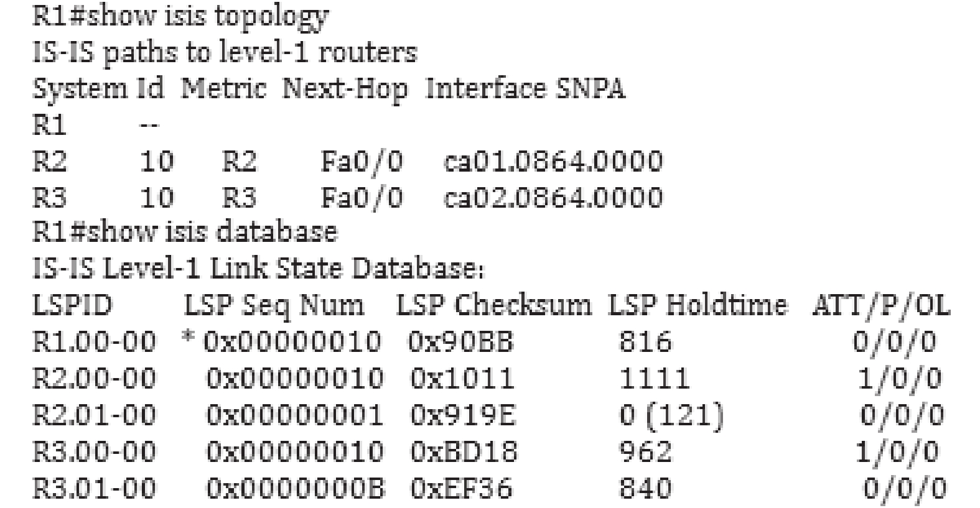Viewport: 980px width, 508px height.
Task: Click the 'IS-IS paths to level-1 routers' heading
Action: (225, 53)
